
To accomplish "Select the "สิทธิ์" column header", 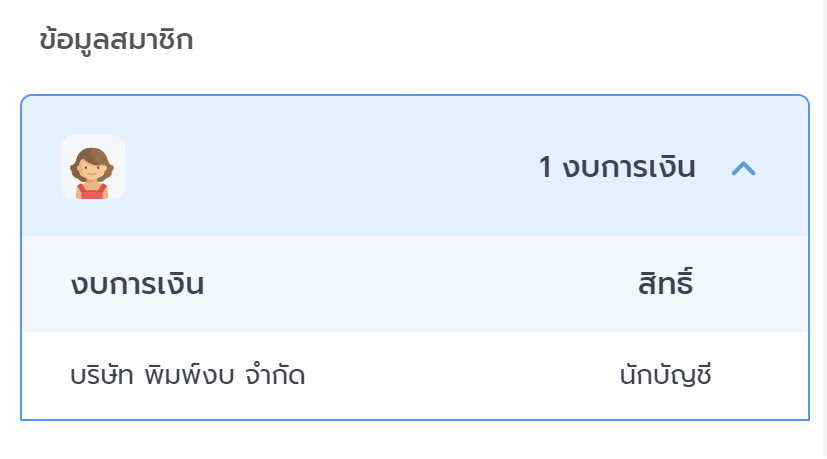I will coord(665,284).
